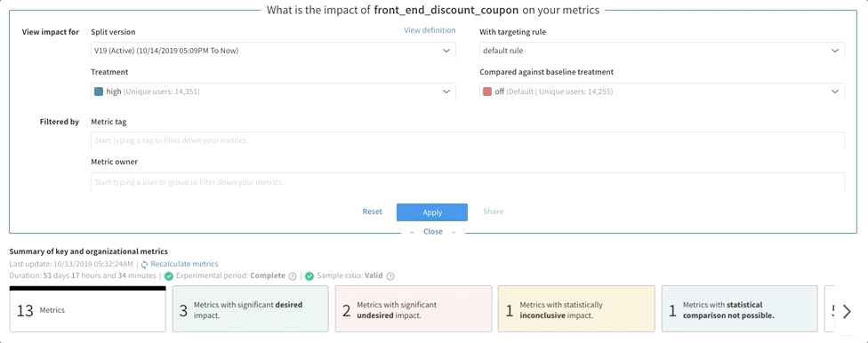
Task: Select the statistically inconclusive impact card
Action: [576, 309]
